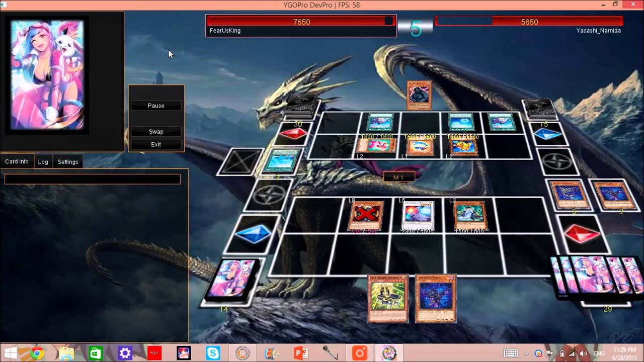This screenshot has width=644, height=362.
Task: Open opponent's graveyard showing 3 cards
Action: click(282, 161)
